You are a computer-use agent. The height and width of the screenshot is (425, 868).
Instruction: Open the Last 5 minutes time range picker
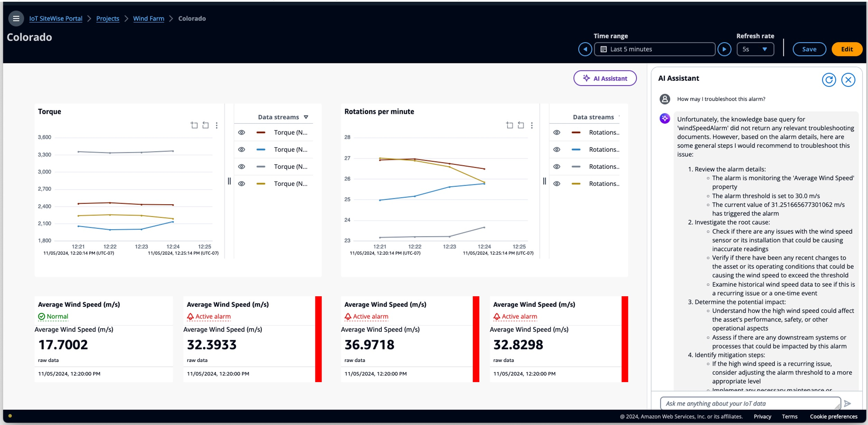[654, 49]
